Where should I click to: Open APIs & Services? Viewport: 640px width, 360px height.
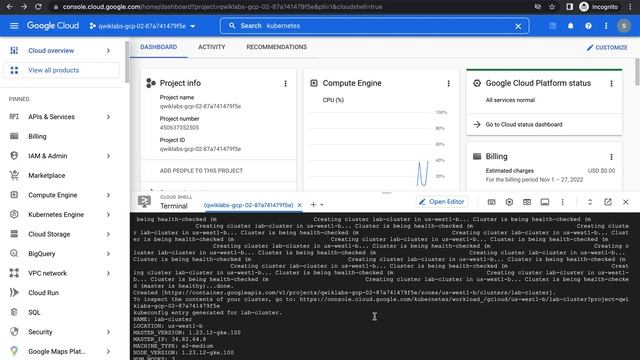(x=51, y=117)
